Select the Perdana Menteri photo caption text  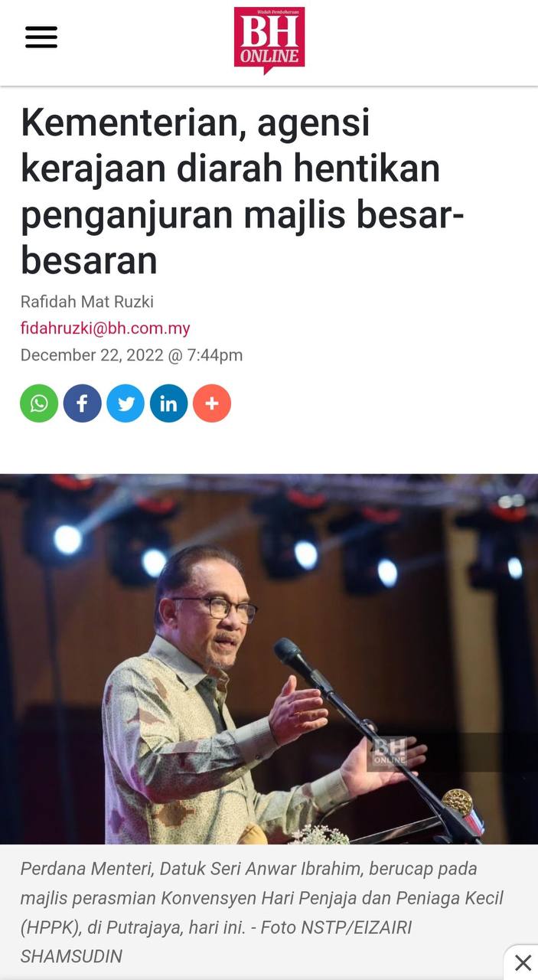[x=262, y=913]
